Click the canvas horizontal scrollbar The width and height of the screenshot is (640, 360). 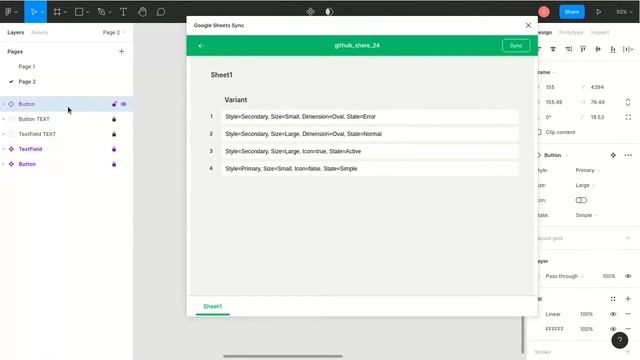282,356
